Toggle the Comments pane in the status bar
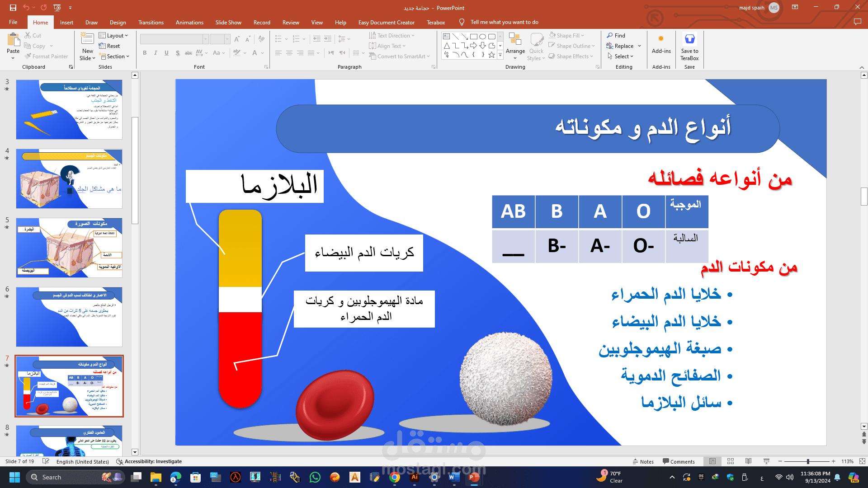This screenshot has width=868, height=488. point(679,461)
